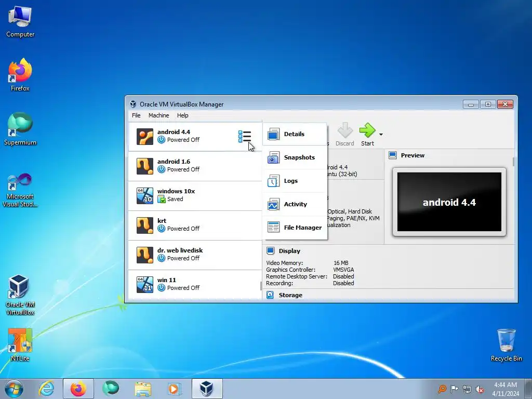Click the Saved state icon of windows 10x

(162, 199)
